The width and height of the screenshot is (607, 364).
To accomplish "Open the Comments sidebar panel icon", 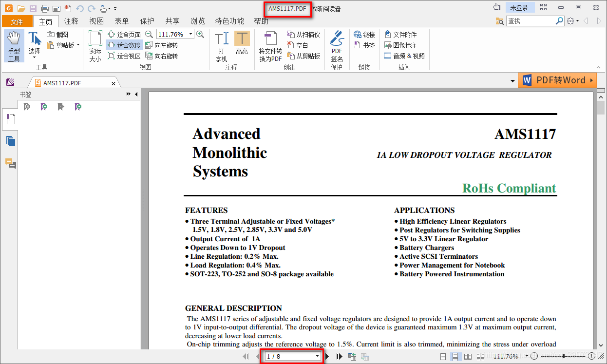I will click(11, 164).
